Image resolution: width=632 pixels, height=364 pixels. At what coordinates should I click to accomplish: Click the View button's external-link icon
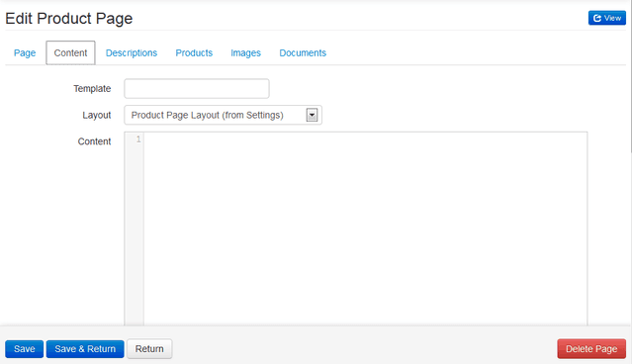point(597,18)
